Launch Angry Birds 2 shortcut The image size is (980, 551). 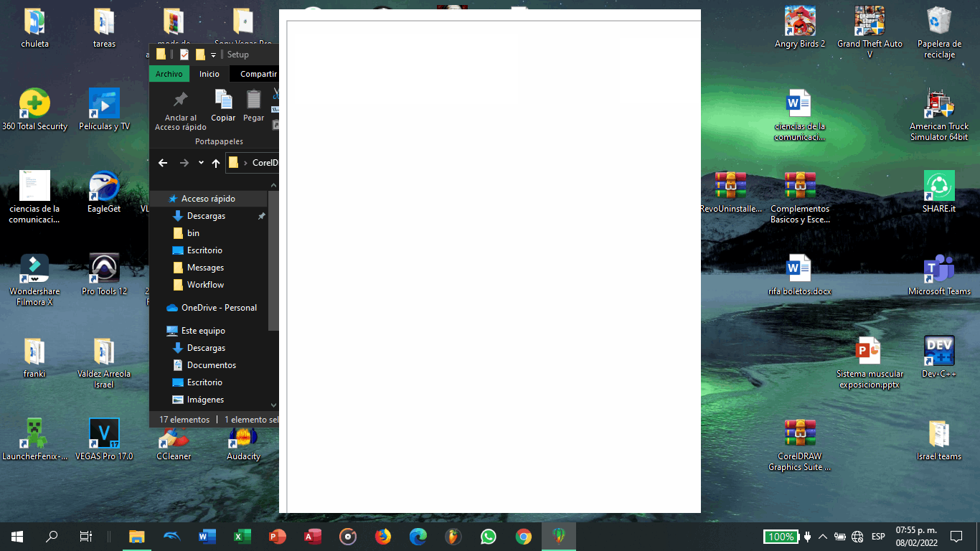[800, 27]
